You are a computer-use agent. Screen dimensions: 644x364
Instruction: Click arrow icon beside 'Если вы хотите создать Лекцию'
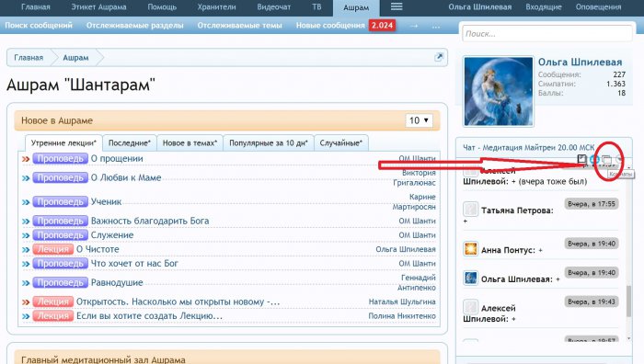(x=26, y=316)
